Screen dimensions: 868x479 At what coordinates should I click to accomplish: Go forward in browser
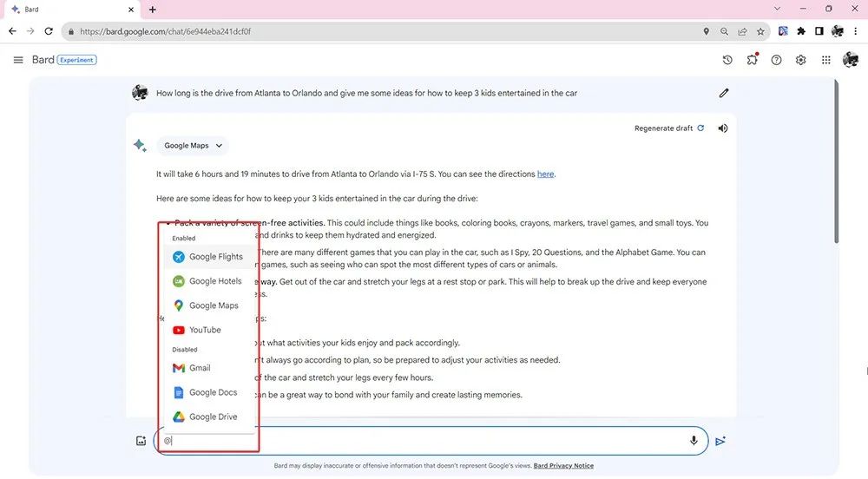(30, 31)
